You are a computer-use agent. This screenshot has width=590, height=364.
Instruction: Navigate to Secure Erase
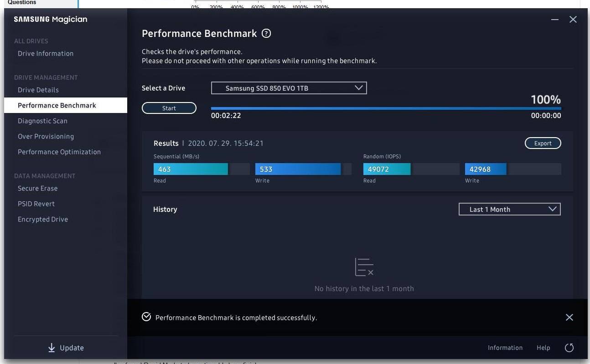(37, 188)
